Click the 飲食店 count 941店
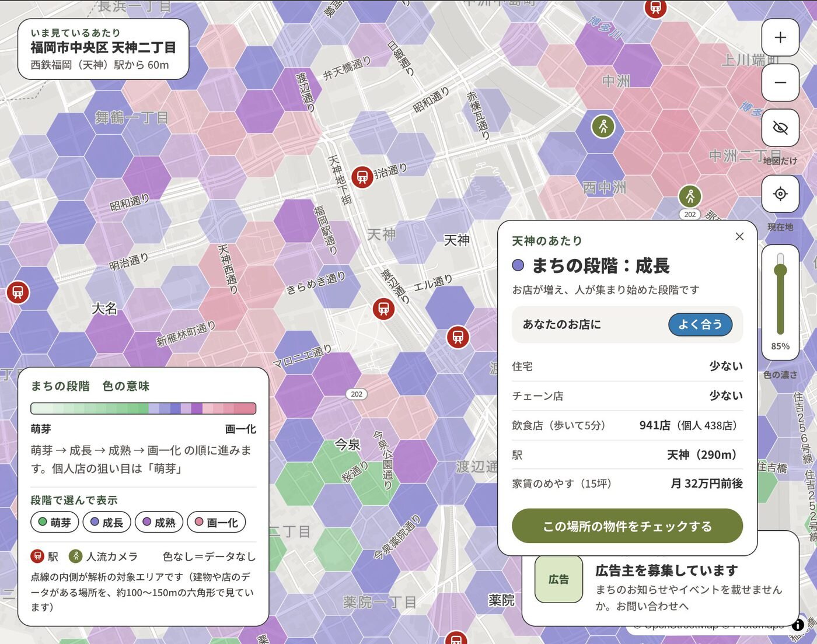 click(655, 425)
